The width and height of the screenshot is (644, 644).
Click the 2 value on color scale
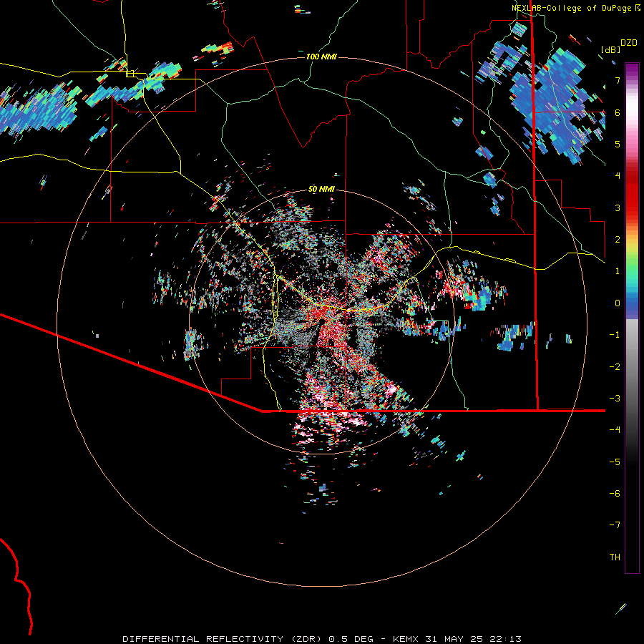click(618, 240)
